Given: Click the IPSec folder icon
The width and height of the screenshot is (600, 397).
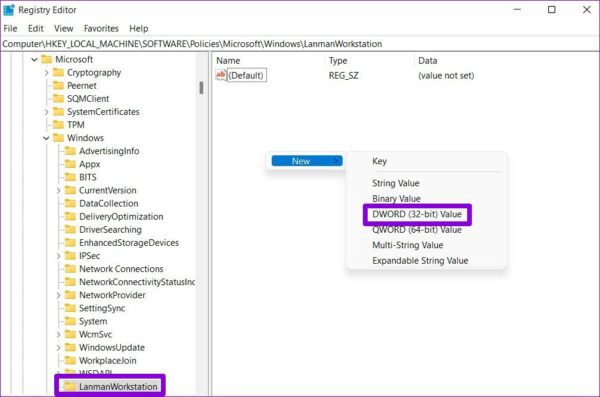Looking at the screenshot, I should [x=70, y=255].
